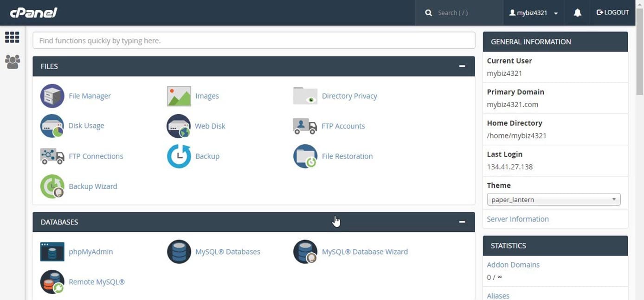This screenshot has height=300, width=644.
Task: Click the search magnifier icon
Action: coord(429,13)
